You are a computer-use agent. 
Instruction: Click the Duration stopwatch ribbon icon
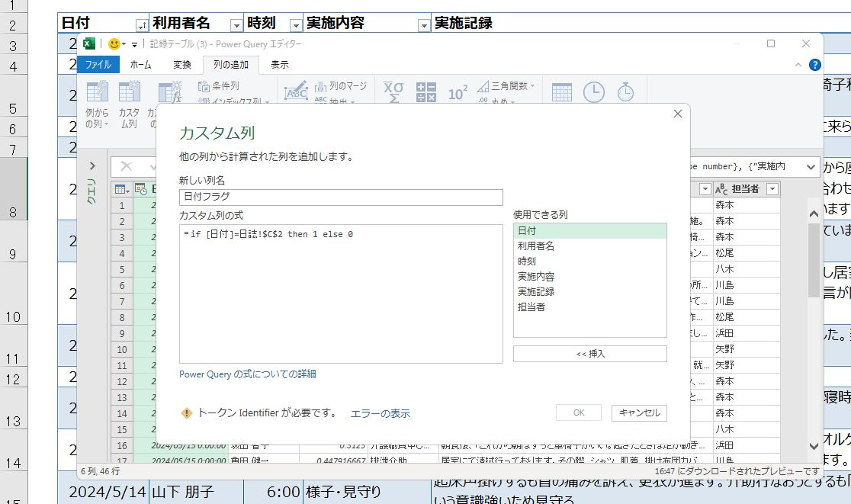click(x=625, y=92)
